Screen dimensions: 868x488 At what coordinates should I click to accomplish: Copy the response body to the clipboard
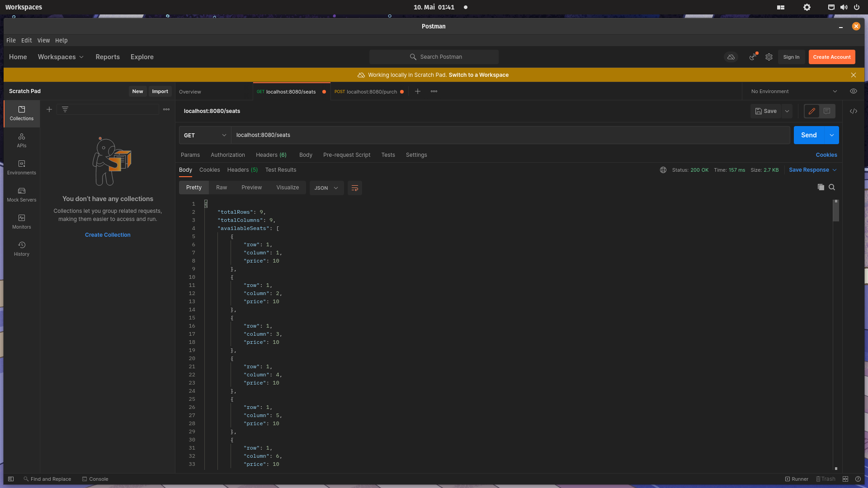(821, 187)
